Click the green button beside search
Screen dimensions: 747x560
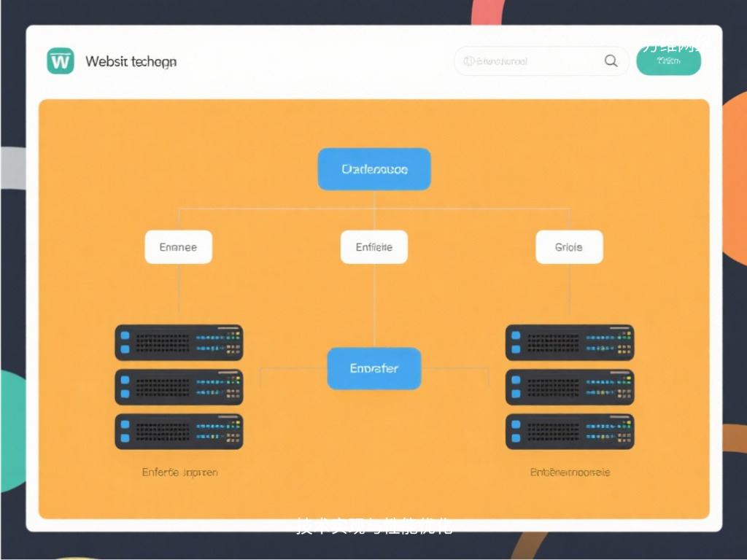(668, 61)
